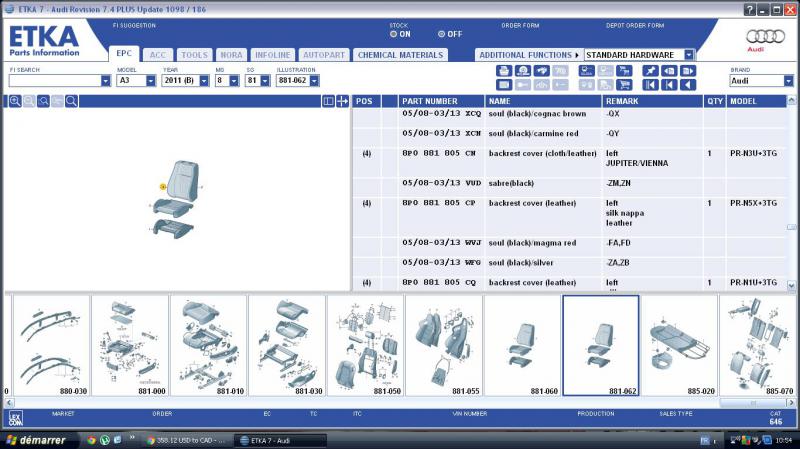Click the Audi rings logo

[765, 36]
